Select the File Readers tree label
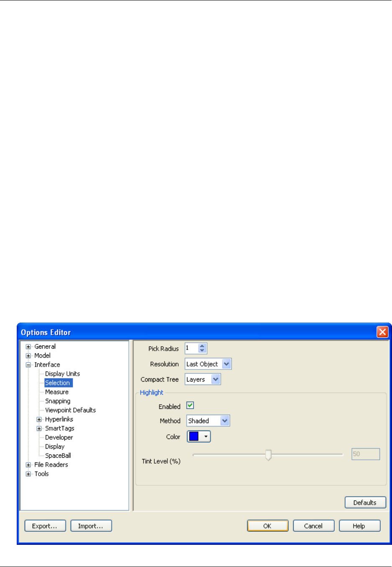 [51, 465]
